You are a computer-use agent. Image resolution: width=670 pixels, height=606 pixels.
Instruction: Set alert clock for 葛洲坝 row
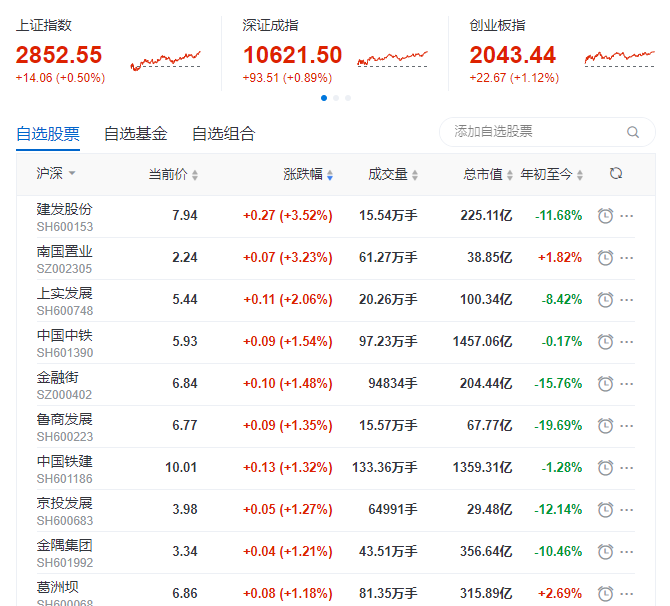click(605, 594)
